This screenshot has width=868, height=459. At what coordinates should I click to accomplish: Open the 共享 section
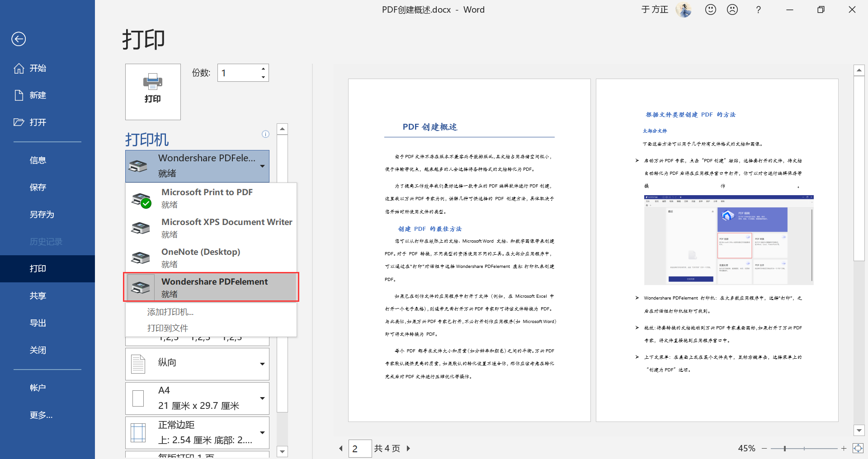[x=47, y=296]
